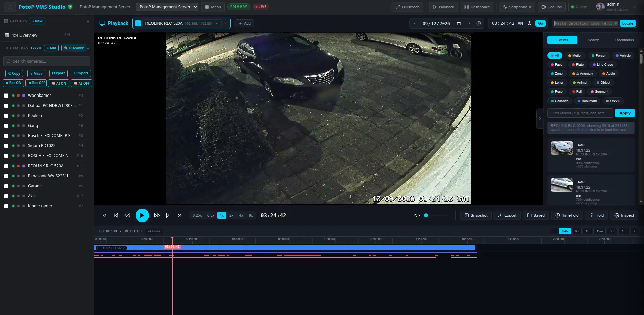Collapse the events side panel
Image resolution: width=644 pixels, height=315 pixels.
coord(540,119)
